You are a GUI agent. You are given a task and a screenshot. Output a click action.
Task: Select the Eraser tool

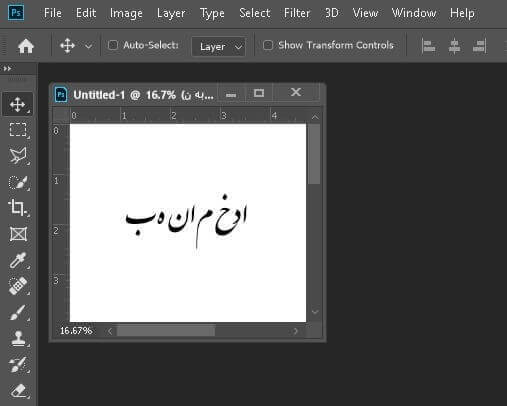(18, 391)
